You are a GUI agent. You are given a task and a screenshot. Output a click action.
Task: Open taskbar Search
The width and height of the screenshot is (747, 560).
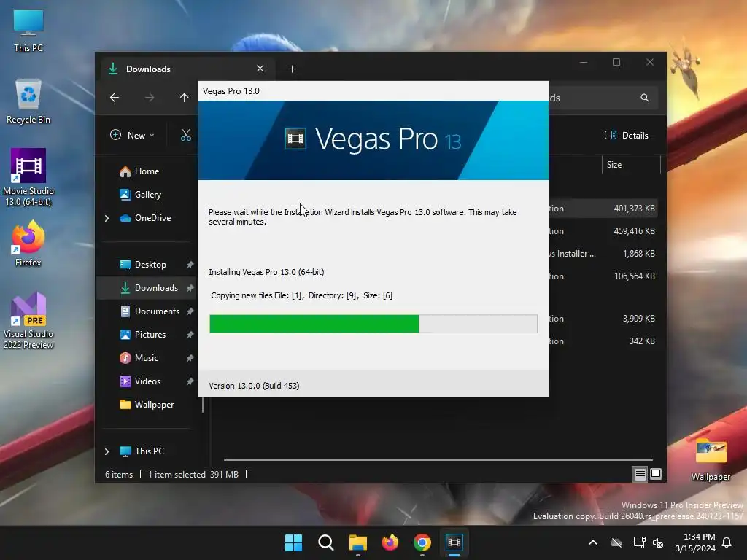326,542
